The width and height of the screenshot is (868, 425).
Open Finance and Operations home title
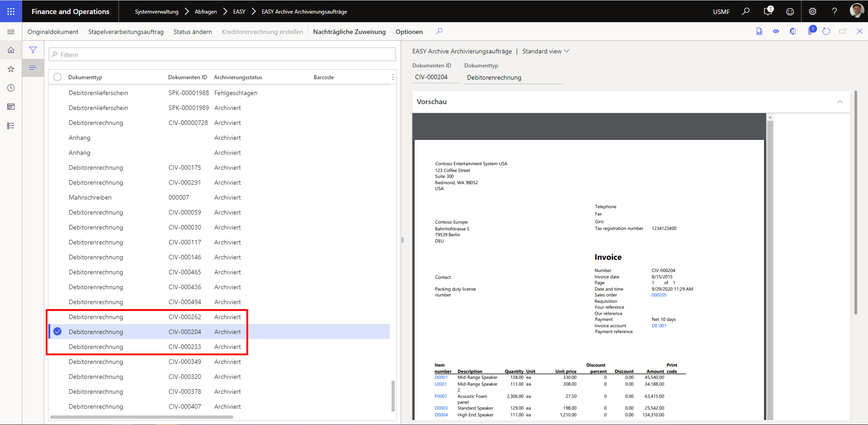pos(70,11)
